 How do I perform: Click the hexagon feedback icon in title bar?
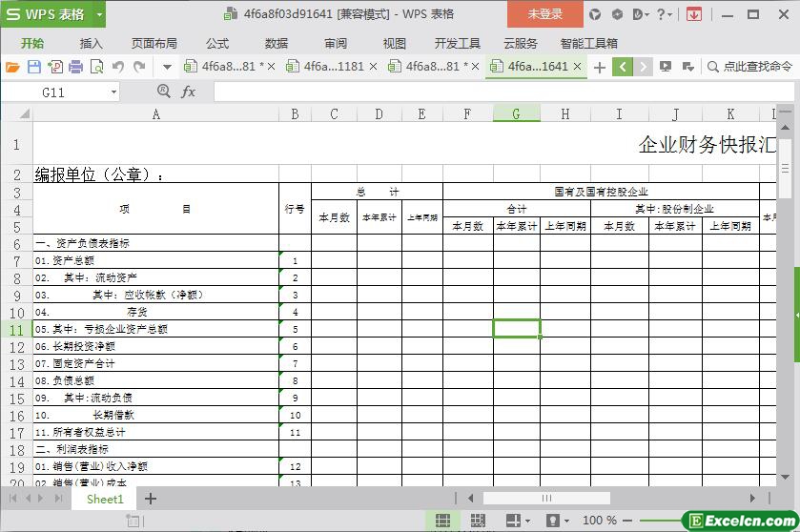617,14
